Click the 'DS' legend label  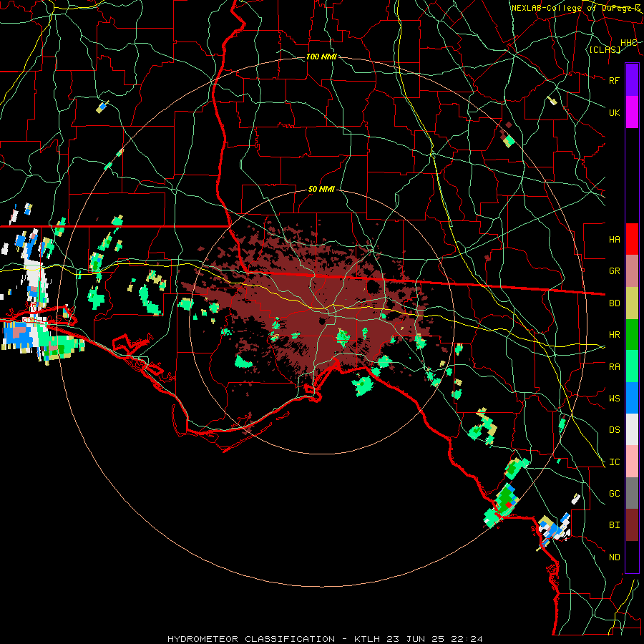(x=614, y=430)
